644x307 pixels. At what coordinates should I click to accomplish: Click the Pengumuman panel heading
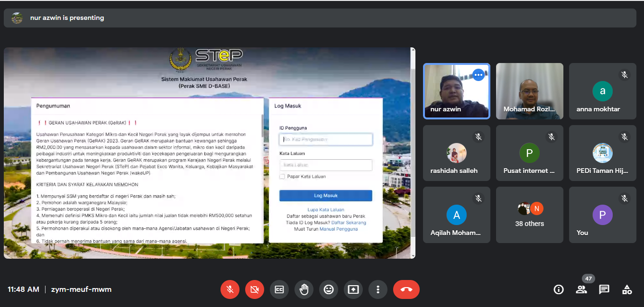(x=53, y=106)
